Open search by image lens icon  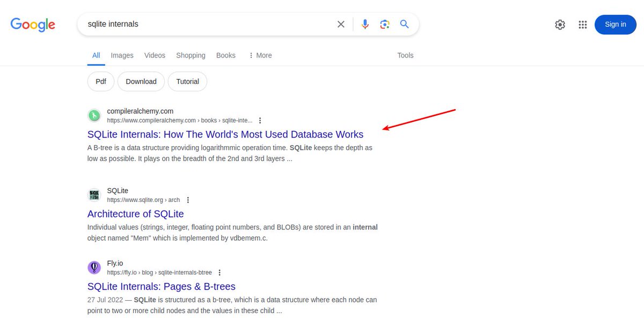(x=385, y=24)
